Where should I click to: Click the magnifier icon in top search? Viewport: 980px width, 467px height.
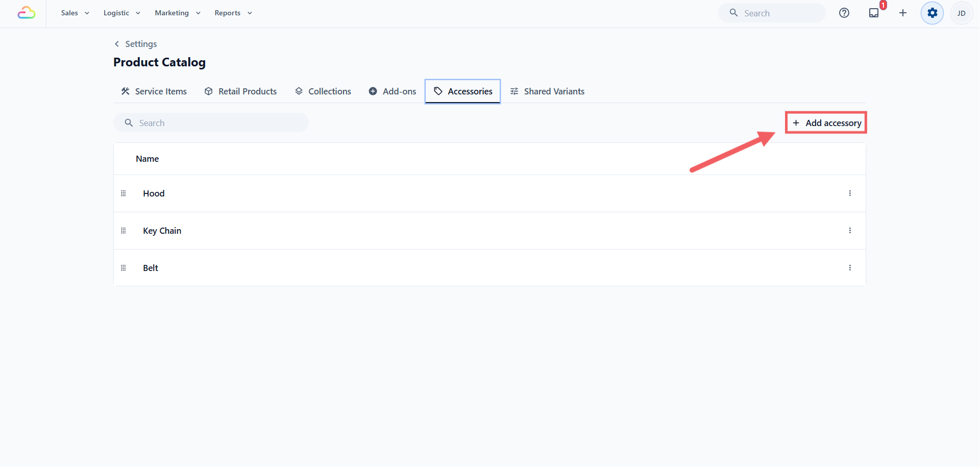[x=733, y=13]
